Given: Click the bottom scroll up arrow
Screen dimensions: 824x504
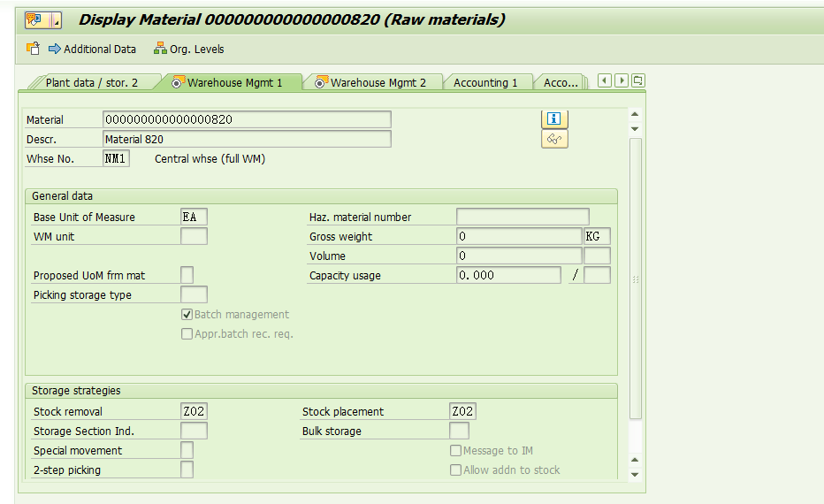Looking at the screenshot, I should point(635,460).
